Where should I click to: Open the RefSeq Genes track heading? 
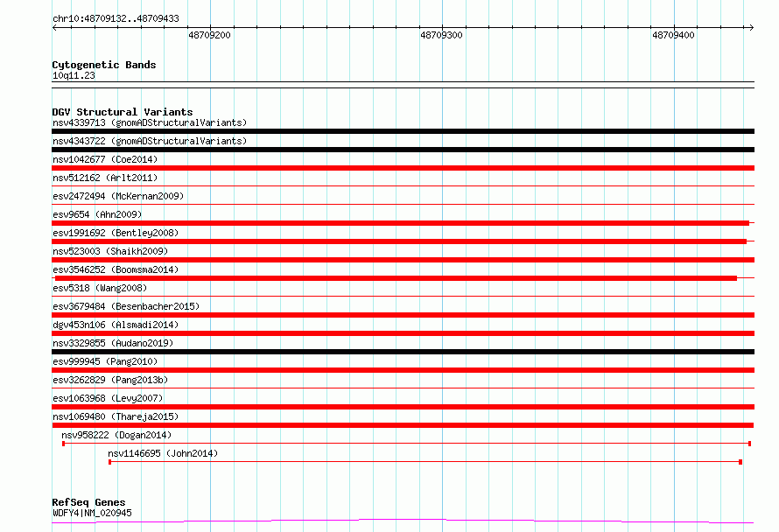pyautogui.click(x=88, y=502)
